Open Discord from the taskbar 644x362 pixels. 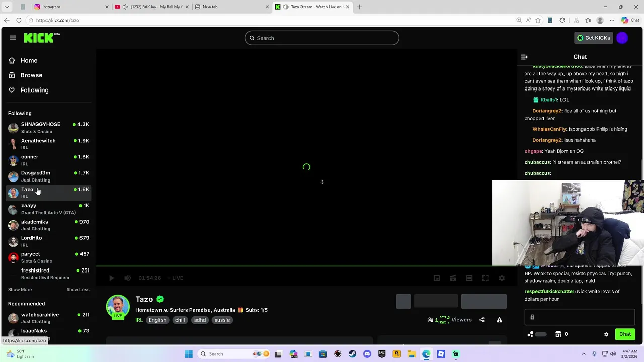coord(367,354)
